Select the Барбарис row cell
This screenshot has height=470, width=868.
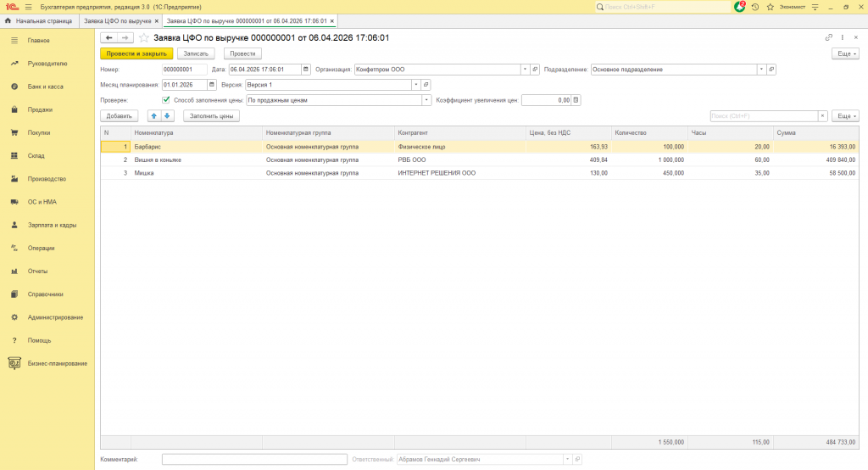click(197, 147)
